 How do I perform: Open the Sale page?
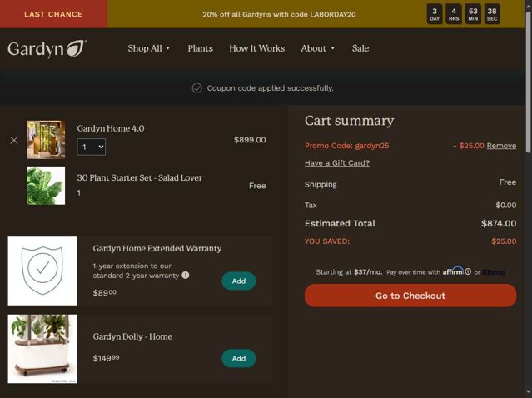[360, 48]
